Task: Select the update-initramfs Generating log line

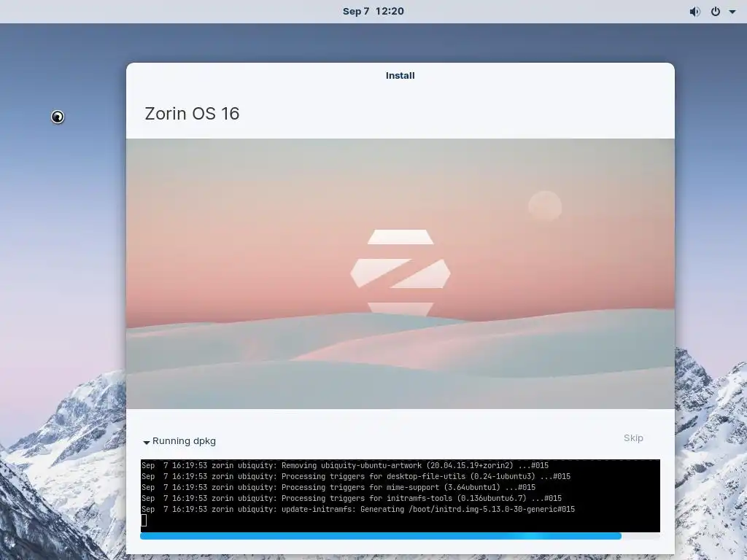Action: pyautogui.click(x=358, y=510)
